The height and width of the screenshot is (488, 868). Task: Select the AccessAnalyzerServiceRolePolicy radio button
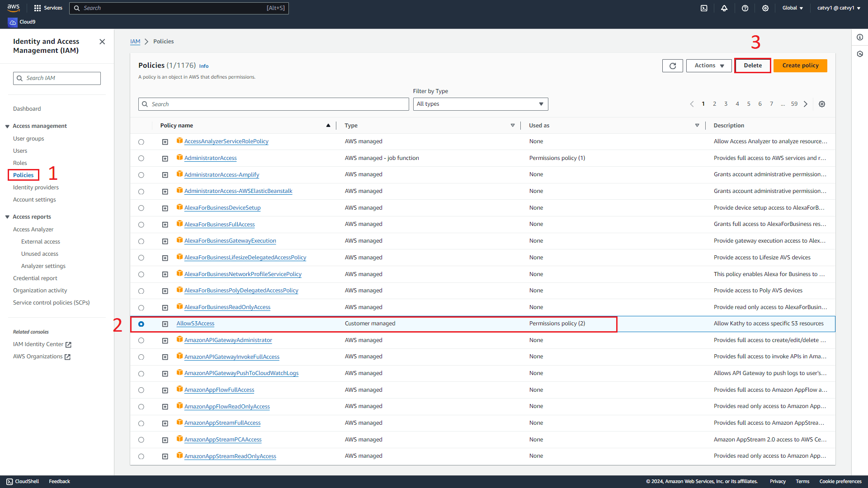142,141
